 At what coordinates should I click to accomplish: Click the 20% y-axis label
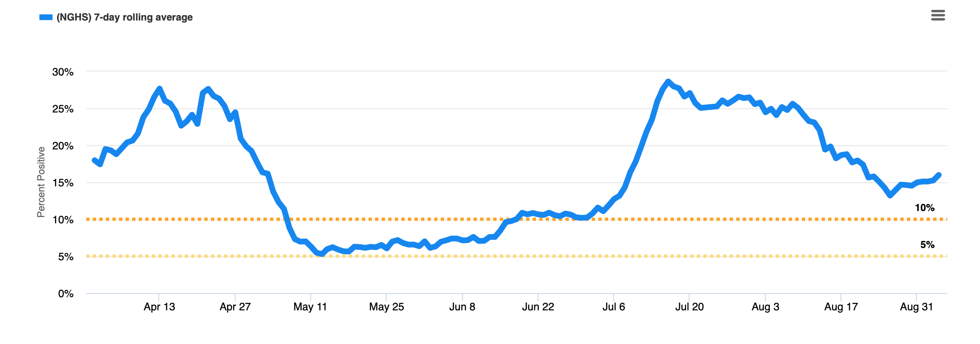point(63,146)
